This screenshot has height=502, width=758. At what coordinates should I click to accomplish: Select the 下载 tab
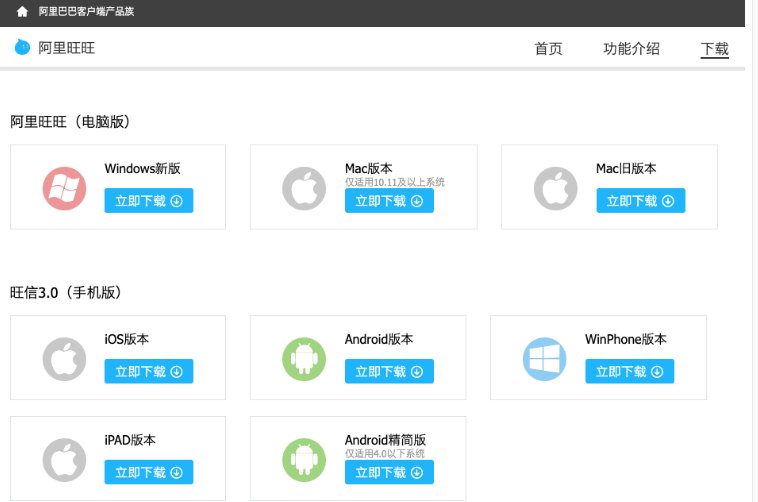pos(714,48)
